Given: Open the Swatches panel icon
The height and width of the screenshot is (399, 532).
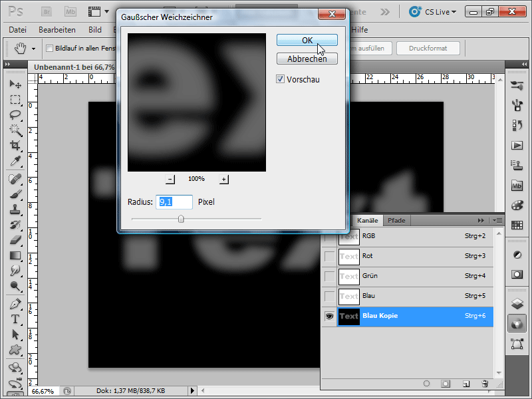Looking at the screenshot, I should 517,225.
